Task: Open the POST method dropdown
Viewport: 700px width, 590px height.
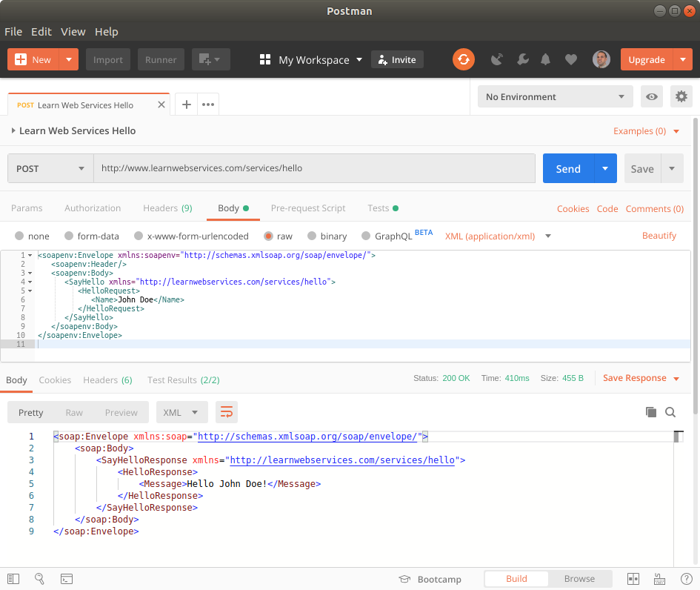Action: point(50,168)
